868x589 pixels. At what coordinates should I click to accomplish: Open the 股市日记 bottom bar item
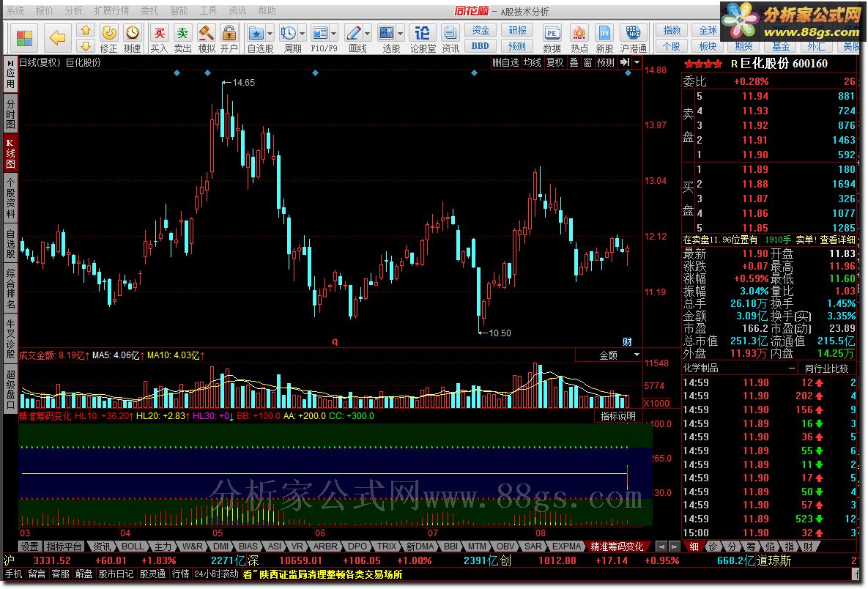coord(116,574)
